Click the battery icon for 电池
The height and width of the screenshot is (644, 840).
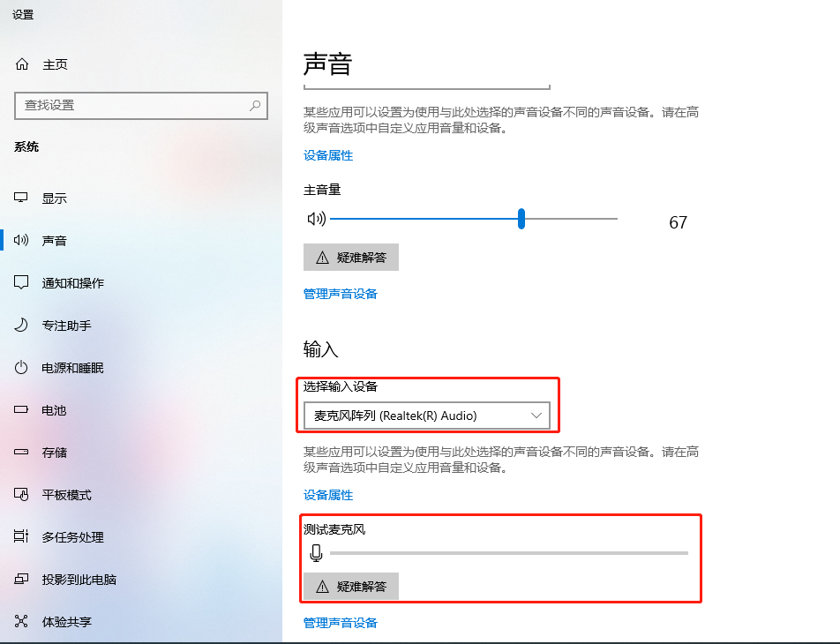click(x=21, y=410)
